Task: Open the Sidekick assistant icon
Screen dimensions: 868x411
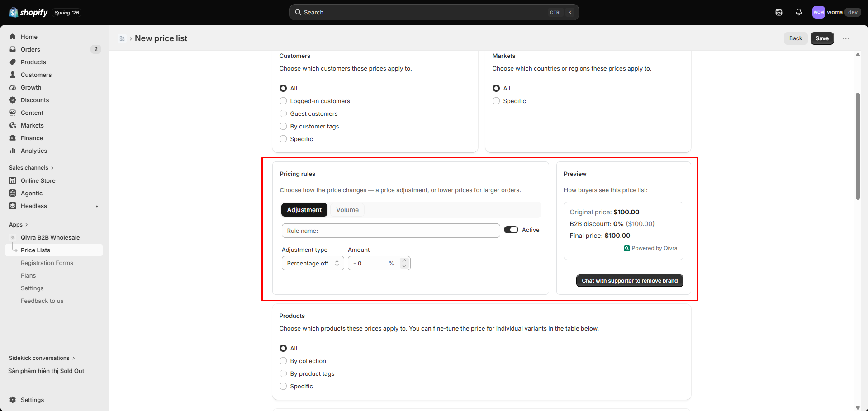Action: (779, 12)
